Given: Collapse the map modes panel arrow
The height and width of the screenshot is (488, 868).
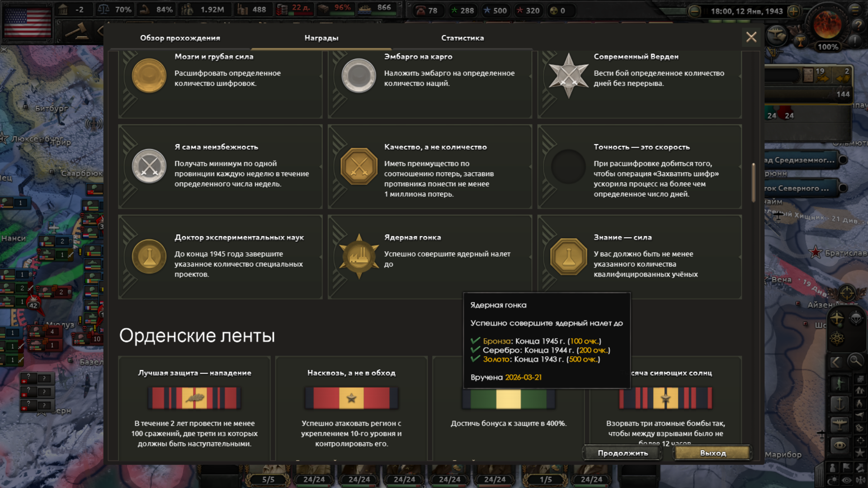Looking at the screenshot, I should (x=835, y=361).
